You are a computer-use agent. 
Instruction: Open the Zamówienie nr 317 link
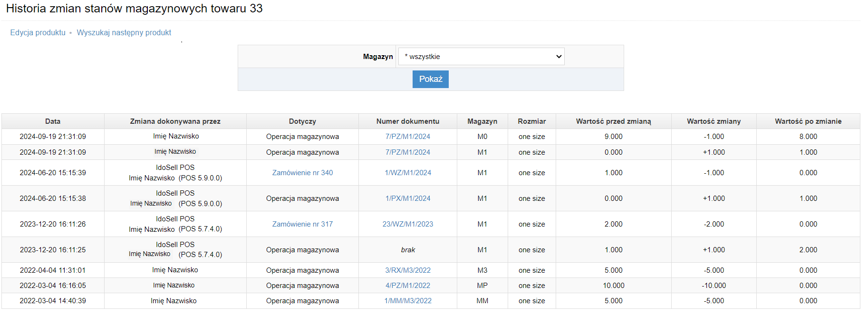click(x=302, y=224)
